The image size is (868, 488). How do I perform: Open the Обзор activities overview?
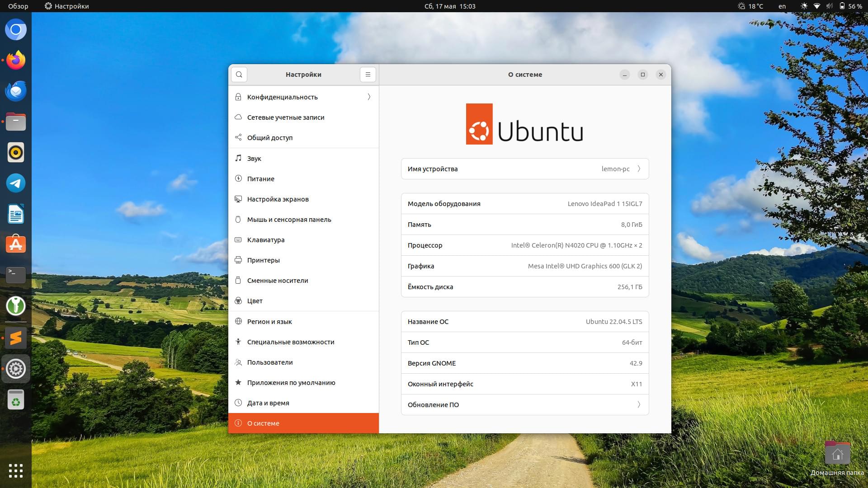click(x=18, y=6)
